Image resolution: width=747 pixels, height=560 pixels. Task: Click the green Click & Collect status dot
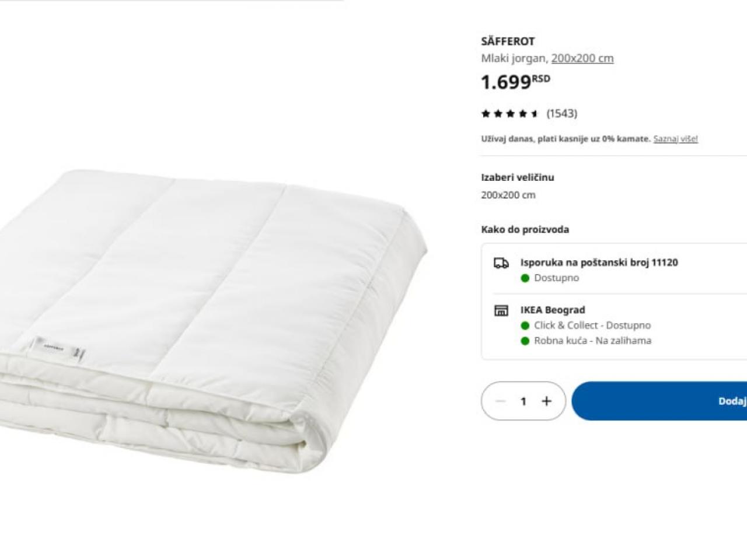click(525, 325)
